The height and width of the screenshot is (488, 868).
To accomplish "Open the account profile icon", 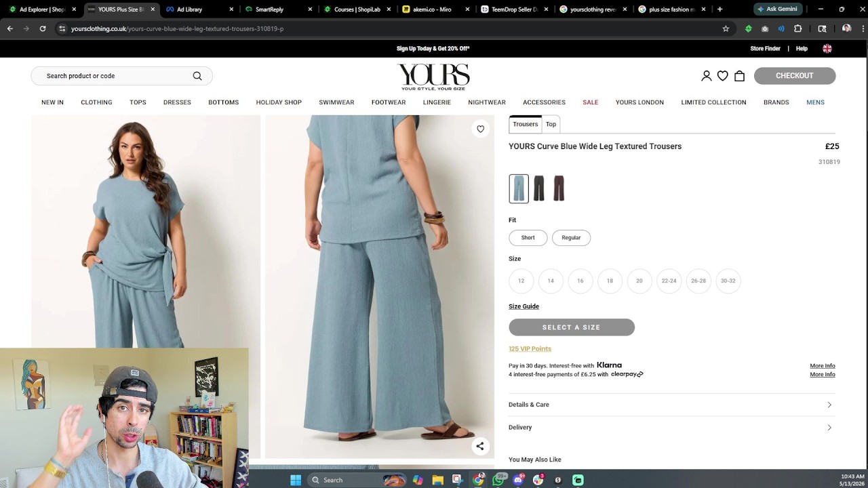I will pyautogui.click(x=706, y=76).
